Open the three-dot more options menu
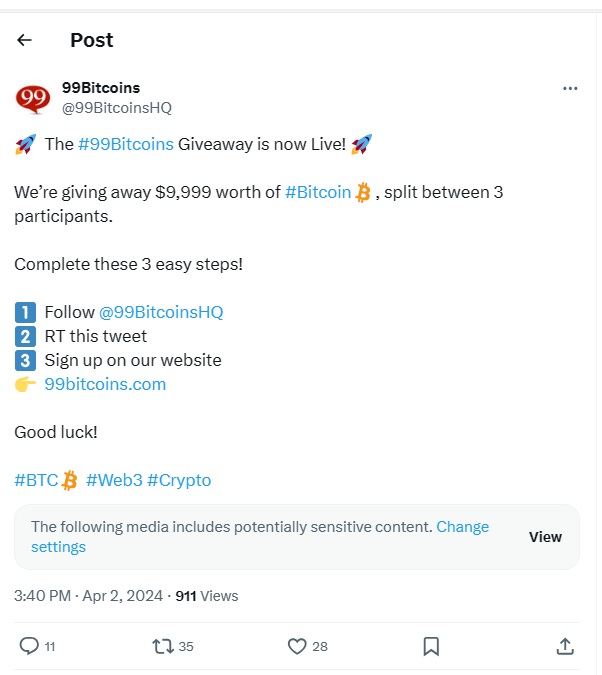Screen dimensions: 602x675 pyautogui.click(x=570, y=88)
